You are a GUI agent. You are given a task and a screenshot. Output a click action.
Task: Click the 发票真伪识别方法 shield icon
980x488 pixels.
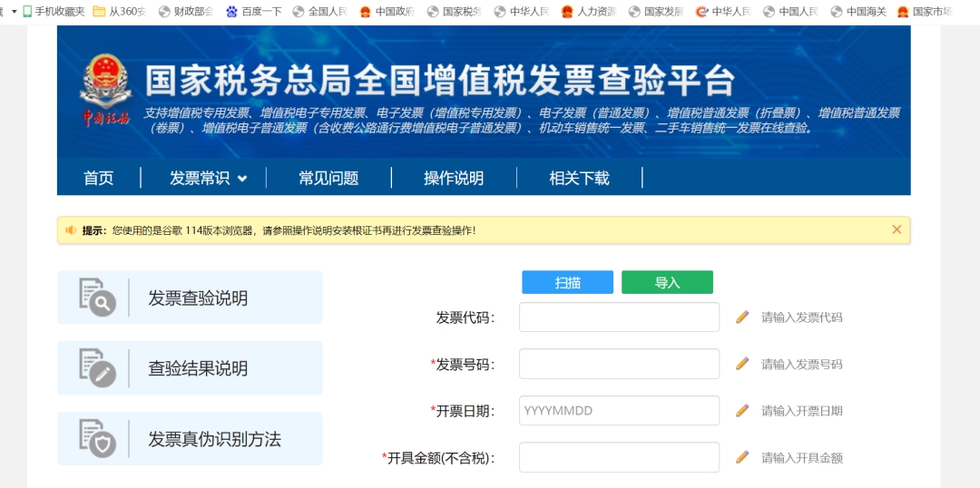click(x=97, y=439)
